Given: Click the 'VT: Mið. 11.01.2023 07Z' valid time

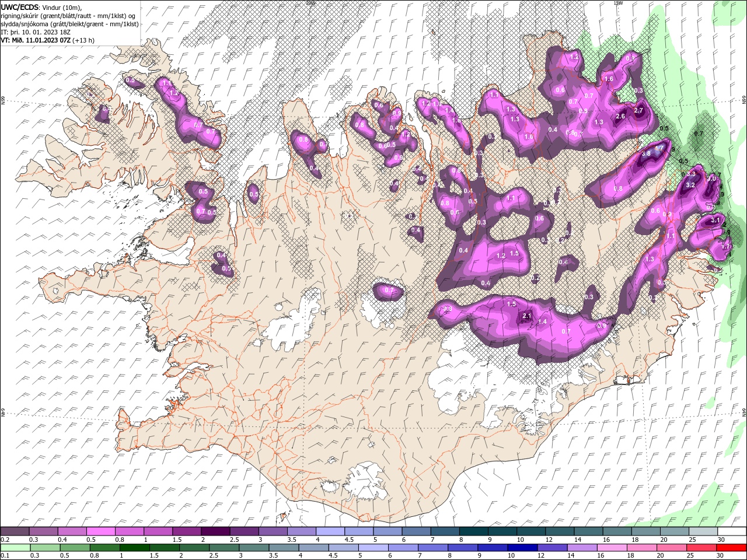Looking at the screenshot, I should pyautogui.click(x=36, y=40).
